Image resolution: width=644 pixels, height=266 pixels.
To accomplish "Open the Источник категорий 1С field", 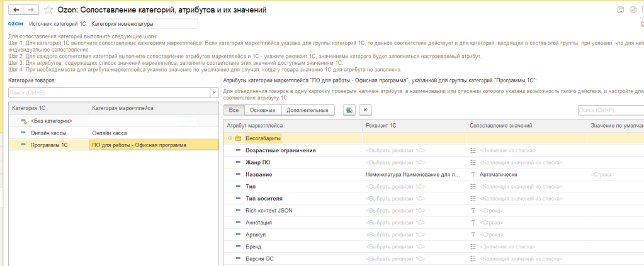I will [144, 24].
